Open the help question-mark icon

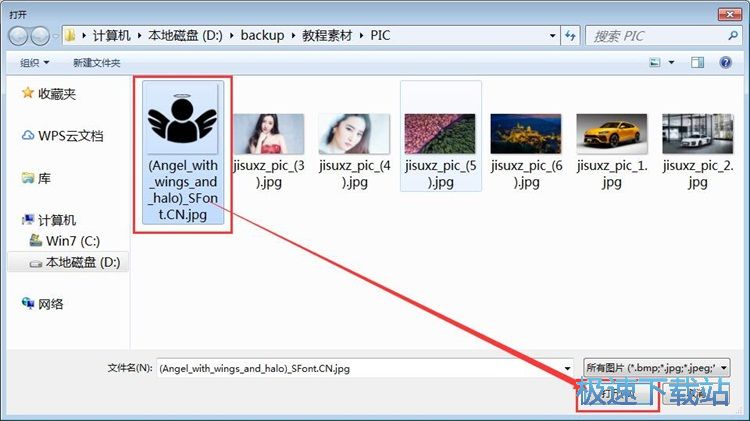725,63
